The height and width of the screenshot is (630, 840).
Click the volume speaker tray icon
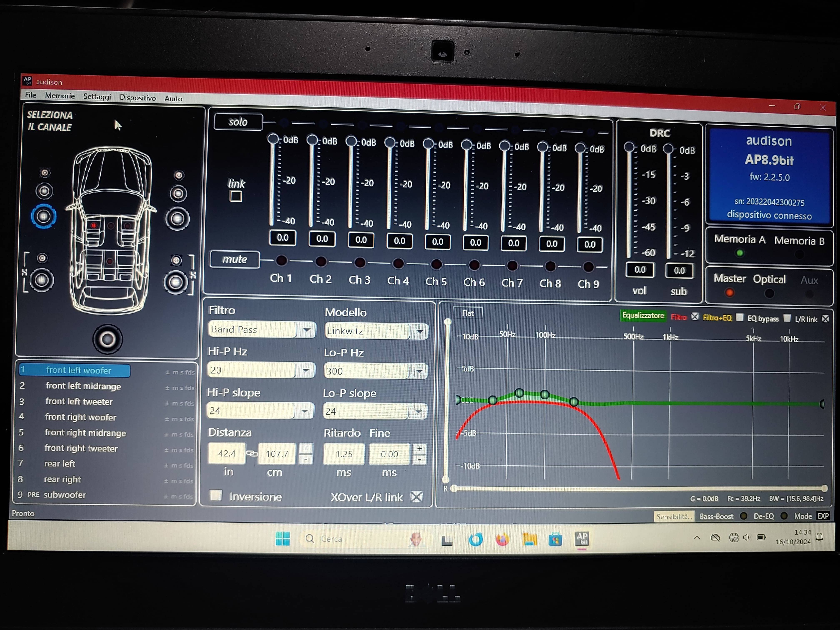(x=746, y=537)
